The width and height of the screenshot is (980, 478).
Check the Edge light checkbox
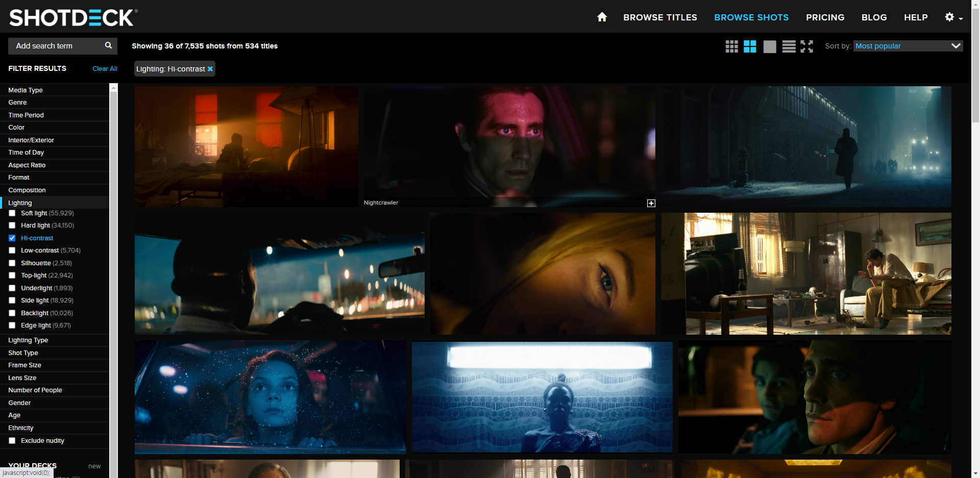point(12,325)
